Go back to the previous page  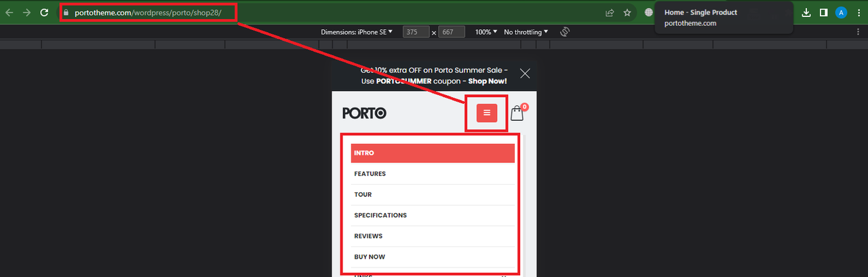coord(9,12)
